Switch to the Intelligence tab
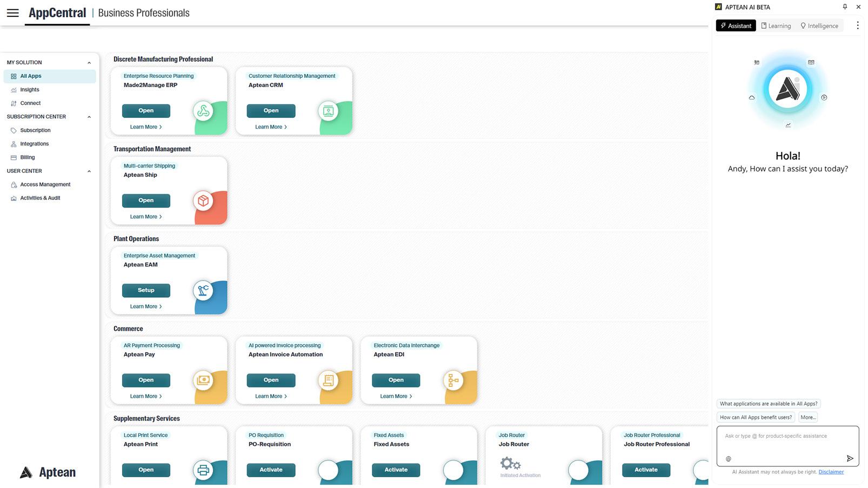 (x=819, y=26)
